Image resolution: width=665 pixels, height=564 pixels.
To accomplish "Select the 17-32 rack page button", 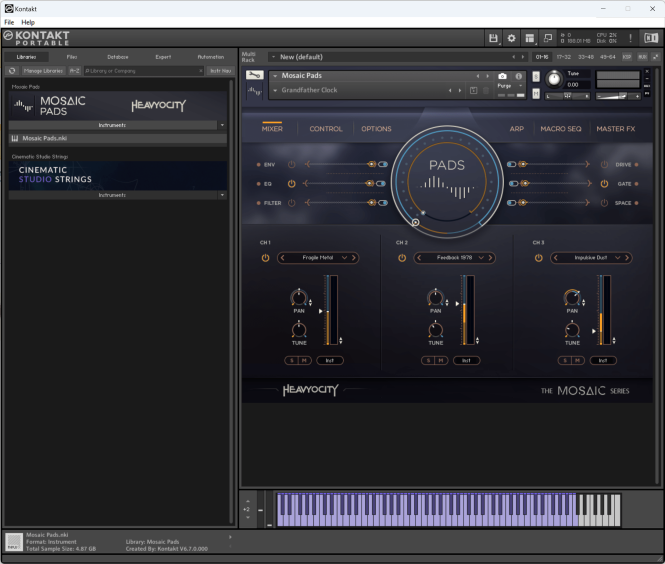I will pos(563,57).
